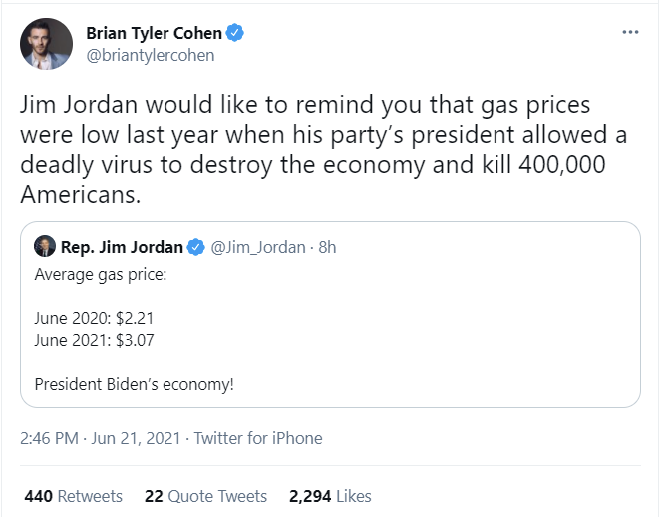Open the tweet's three-dot More menu
The height and width of the screenshot is (517, 661).
click(629, 32)
